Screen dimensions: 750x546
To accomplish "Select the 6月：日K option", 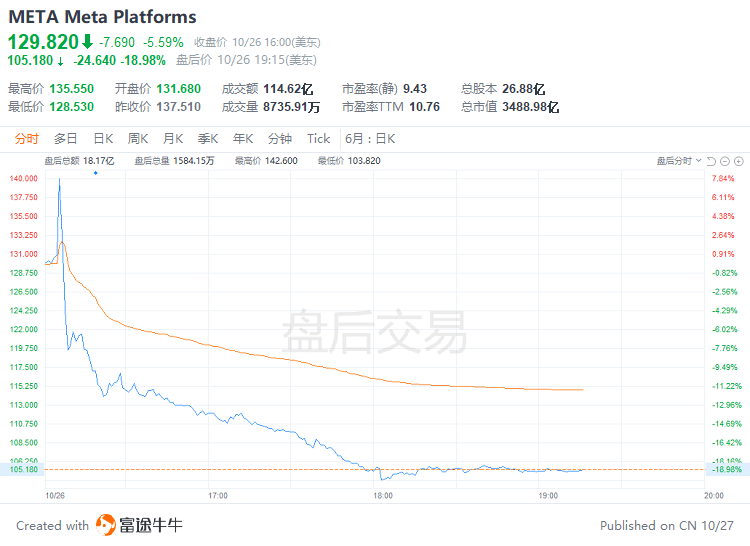I will tap(370, 139).
